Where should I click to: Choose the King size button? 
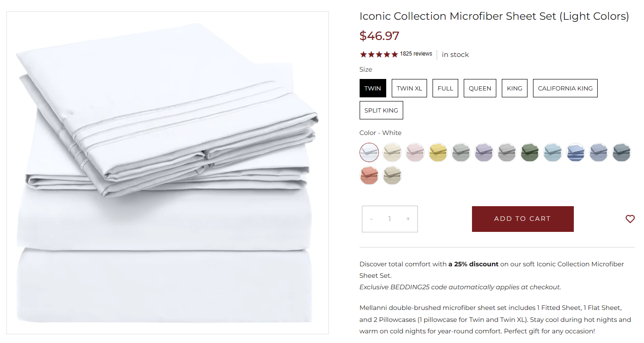(x=514, y=88)
